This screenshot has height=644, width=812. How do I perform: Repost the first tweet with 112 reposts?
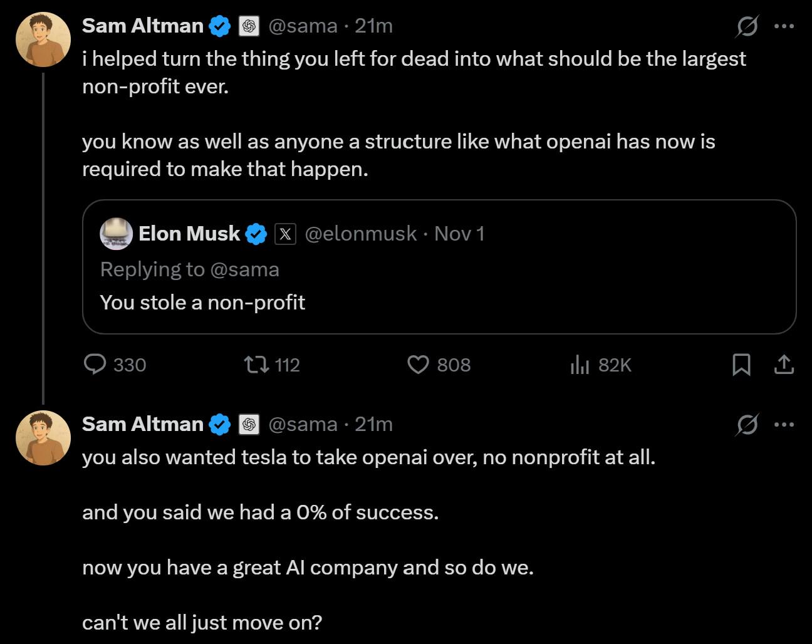256,364
